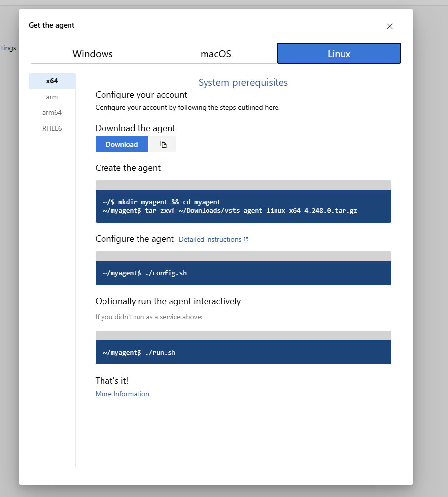Click the blue Download button

(x=121, y=144)
